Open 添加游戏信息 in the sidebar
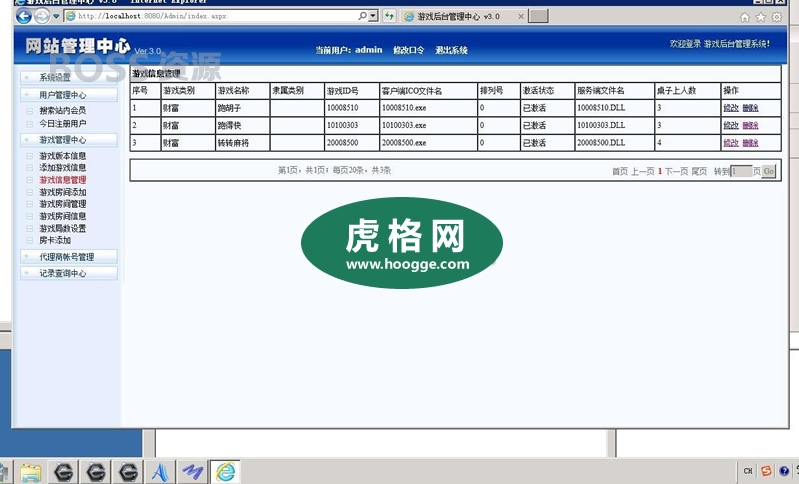This screenshot has height=484, width=799. pos(63,168)
